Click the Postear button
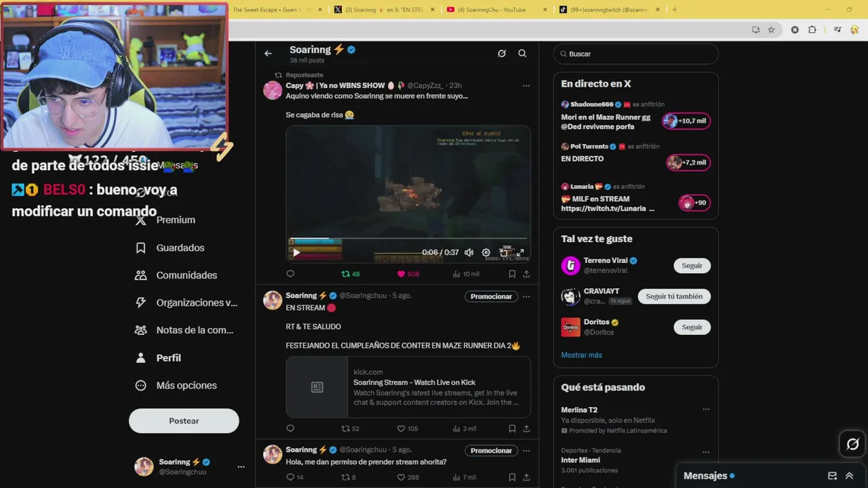Image resolution: width=868 pixels, height=488 pixels. 184,421
